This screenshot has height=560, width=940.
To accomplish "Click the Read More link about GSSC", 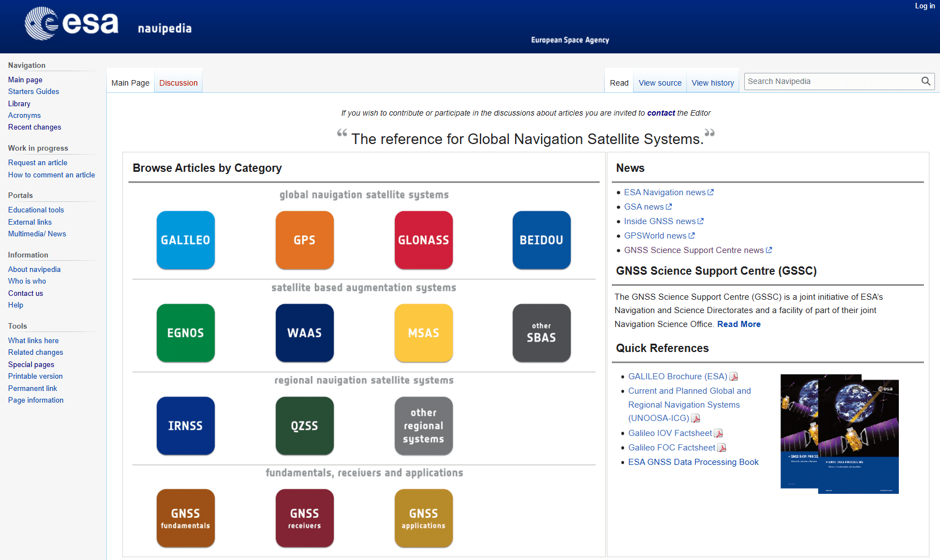I will [x=739, y=324].
